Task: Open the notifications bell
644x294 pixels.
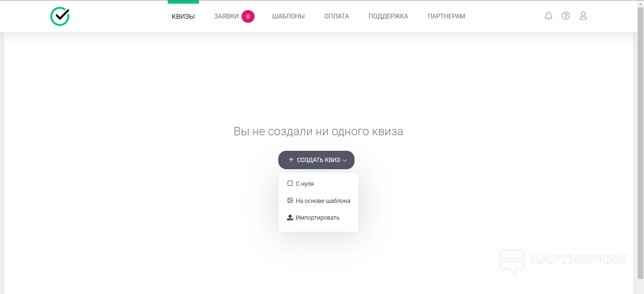Action: (548, 16)
